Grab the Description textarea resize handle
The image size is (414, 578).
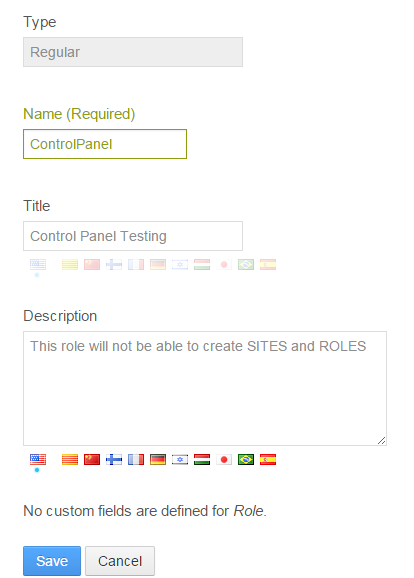click(x=382, y=441)
